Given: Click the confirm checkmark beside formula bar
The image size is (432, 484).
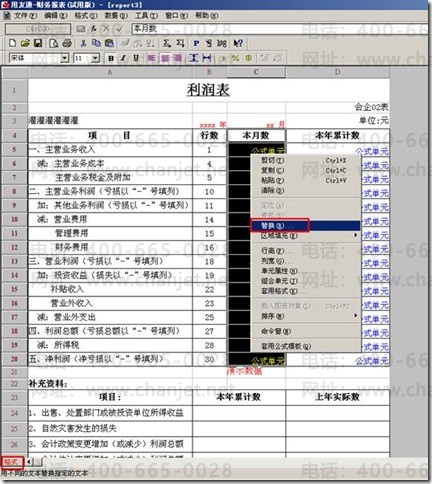Looking at the screenshot, I should (119, 29).
